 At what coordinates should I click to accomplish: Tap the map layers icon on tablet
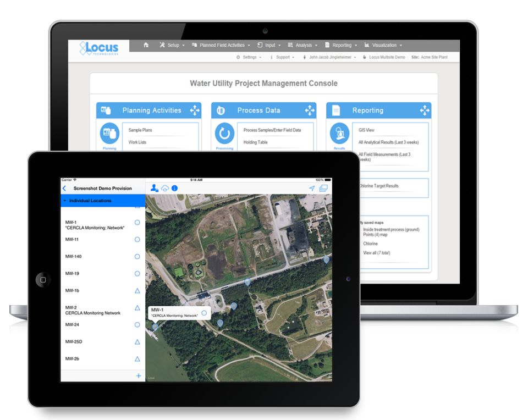click(323, 188)
